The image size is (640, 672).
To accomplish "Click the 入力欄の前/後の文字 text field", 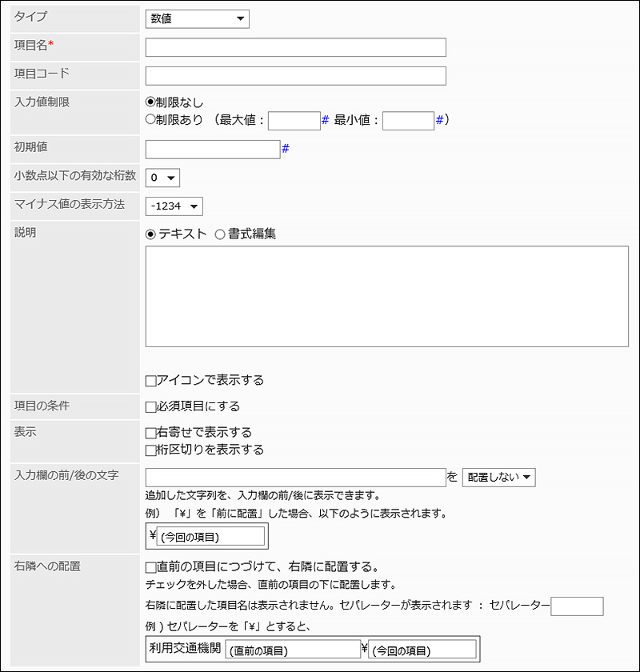I will click(295, 478).
